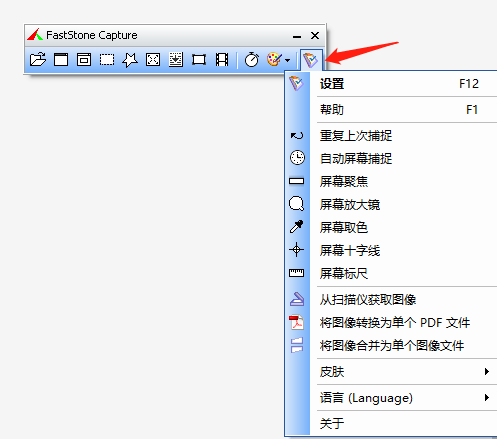Click the FastStone Capture title text
The width and height of the screenshot is (497, 439).
click(92, 35)
